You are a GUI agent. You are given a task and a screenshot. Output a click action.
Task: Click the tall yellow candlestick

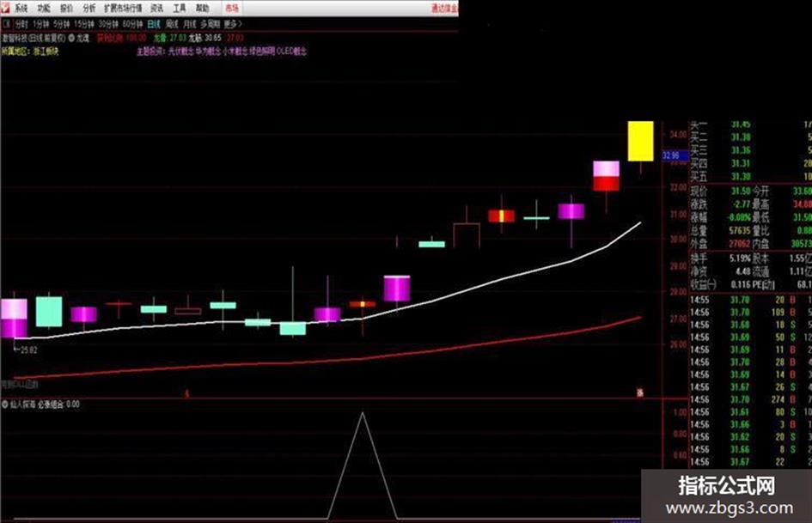tap(641, 141)
